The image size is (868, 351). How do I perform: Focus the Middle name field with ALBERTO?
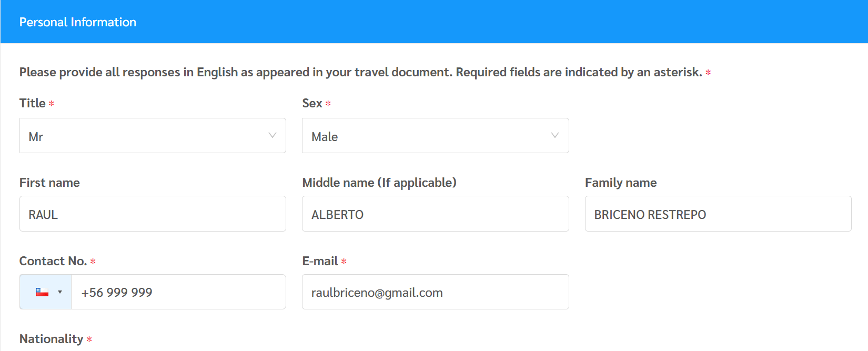(x=435, y=214)
